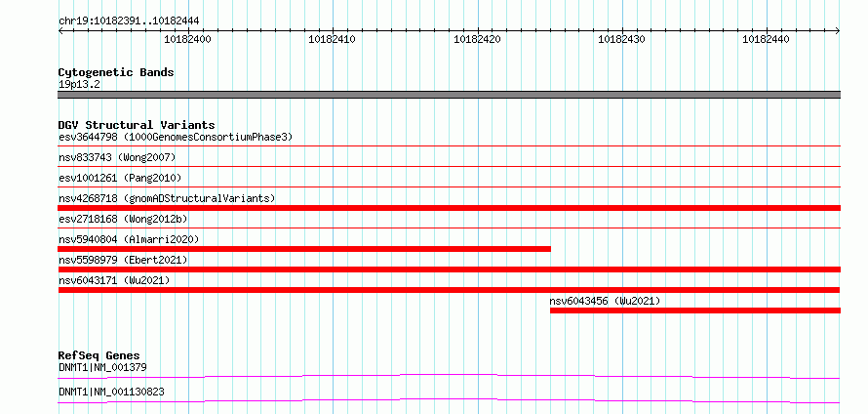Viewport: 868px width, 414px height.
Task: Click the 10182400 ruler tick label
Action: 188,39
